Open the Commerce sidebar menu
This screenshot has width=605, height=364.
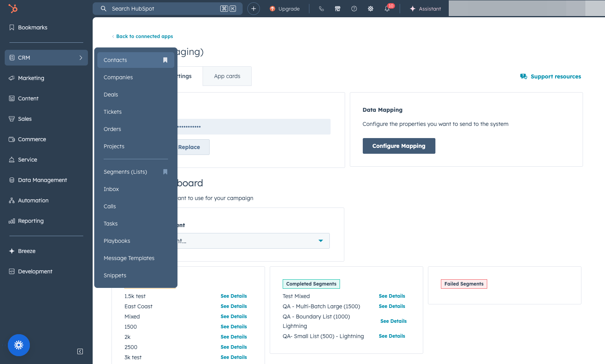pyautogui.click(x=46, y=139)
